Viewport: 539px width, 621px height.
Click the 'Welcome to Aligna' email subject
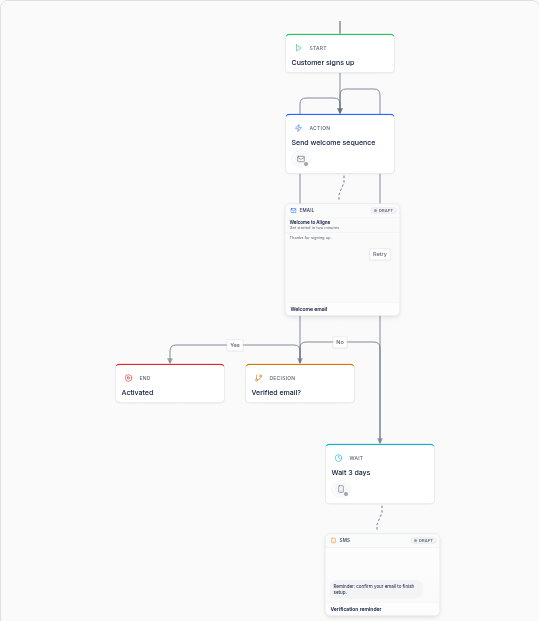click(310, 222)
